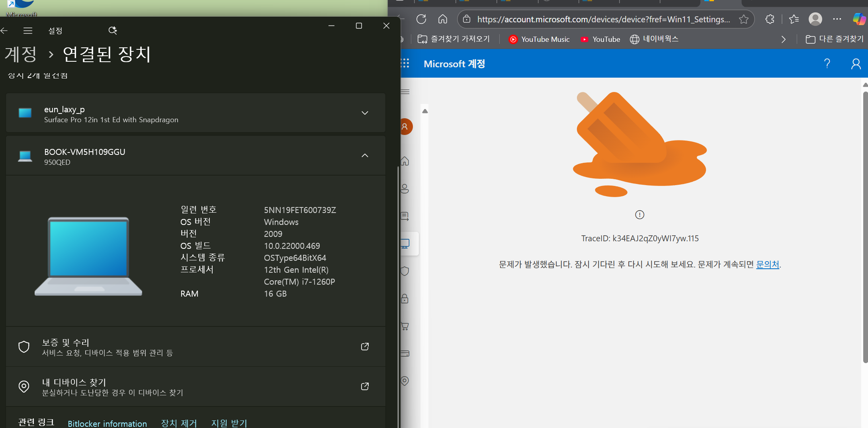The height and width of the screenshot is (428, 868).
Task: Click the Microsoft 계정 header title
Action: [x=454, y=64]
